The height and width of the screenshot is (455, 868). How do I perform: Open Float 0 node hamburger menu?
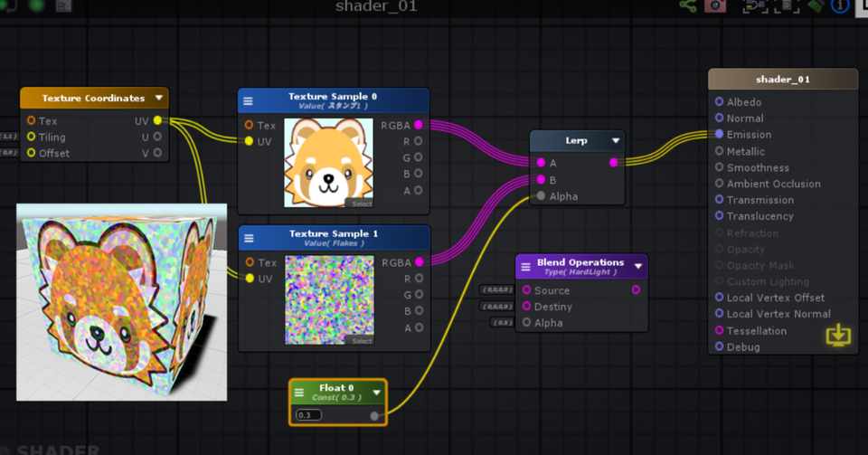click(299, 393)
